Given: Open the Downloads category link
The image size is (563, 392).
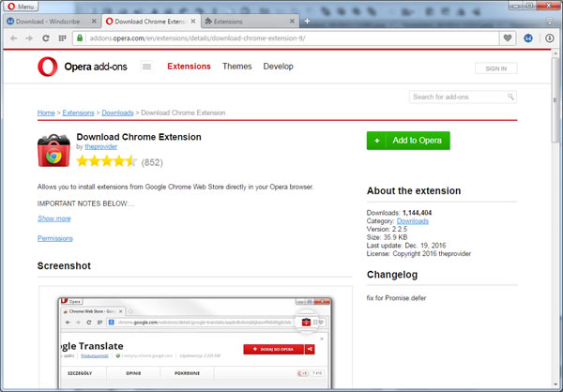Looking at the screenshot, I should click(x=413, y=221).
